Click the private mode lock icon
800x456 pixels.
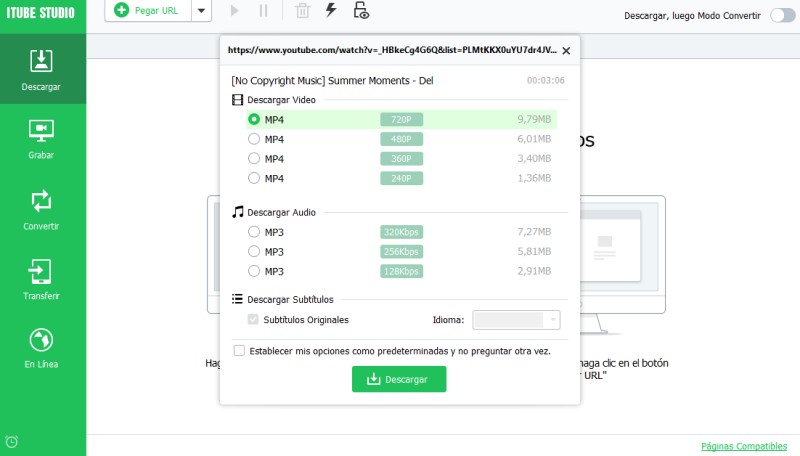pyautogui.click(x=361, y=10)
